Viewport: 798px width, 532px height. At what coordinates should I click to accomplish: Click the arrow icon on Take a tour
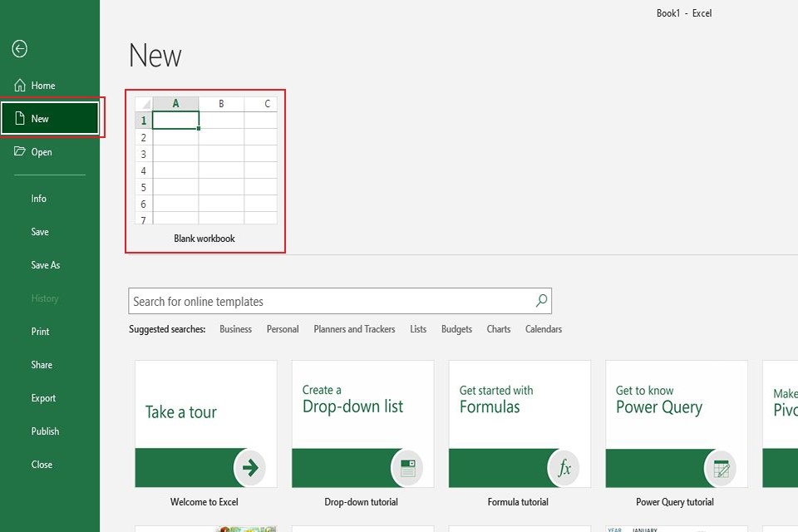point(250,467)
